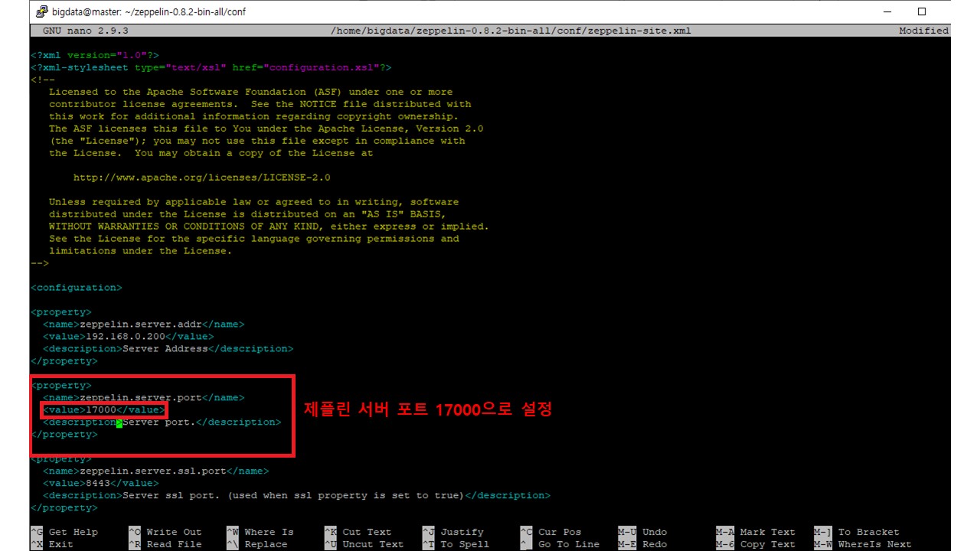Click the Read File shortcut label

175,545
